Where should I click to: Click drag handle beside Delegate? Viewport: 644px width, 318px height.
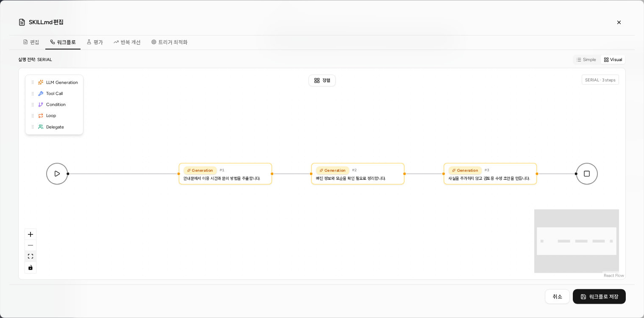(33, 127)
